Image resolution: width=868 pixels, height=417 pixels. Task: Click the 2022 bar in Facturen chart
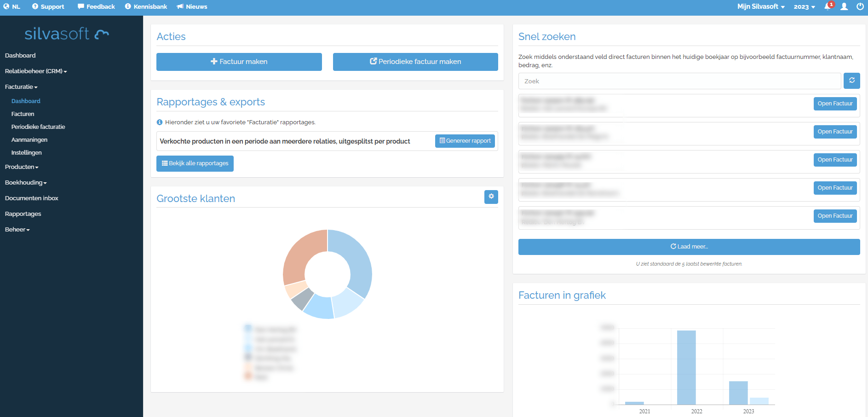(x=686, y=367)
